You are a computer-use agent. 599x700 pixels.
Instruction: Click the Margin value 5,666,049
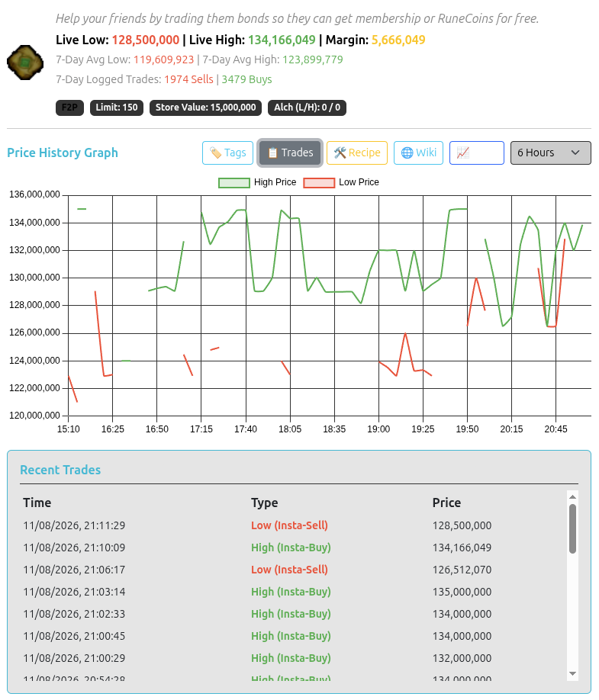tap(398, 40)
